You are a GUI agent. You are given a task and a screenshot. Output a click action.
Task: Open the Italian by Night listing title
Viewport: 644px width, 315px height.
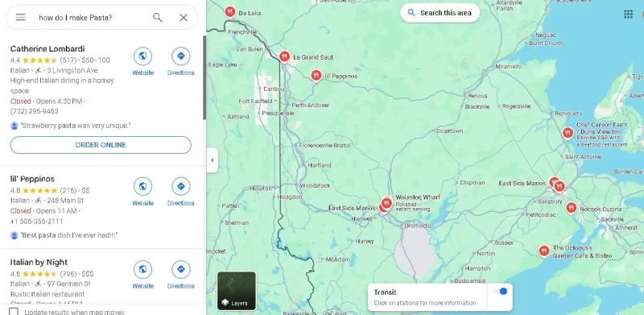pos(39,263)
